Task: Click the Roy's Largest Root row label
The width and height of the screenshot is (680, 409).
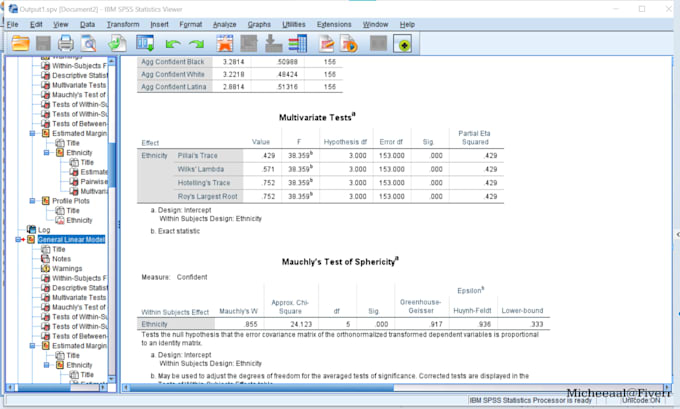Action: coord(207,196)
